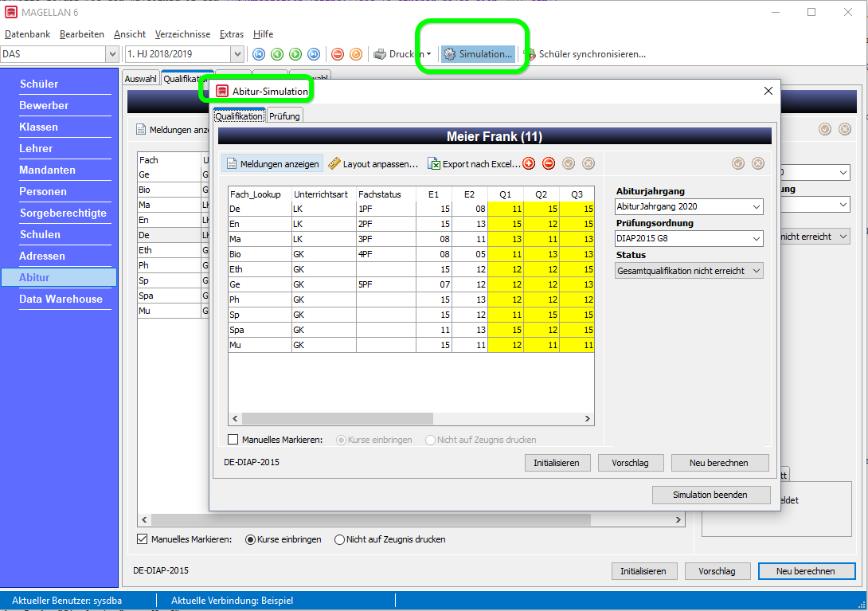The image size is (868, 611).
Task: Select the Nicht auf Zeugnis drucken radio button
Action: coord(339,539)
